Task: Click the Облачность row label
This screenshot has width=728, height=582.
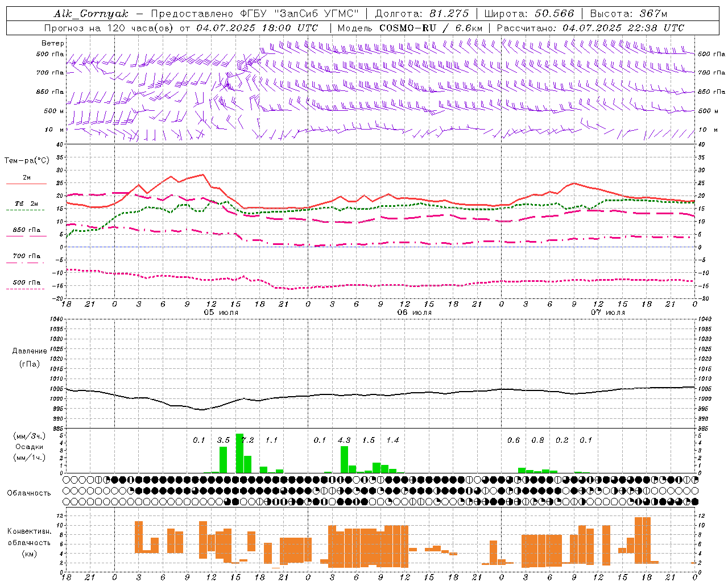Action: pos(29,493)
